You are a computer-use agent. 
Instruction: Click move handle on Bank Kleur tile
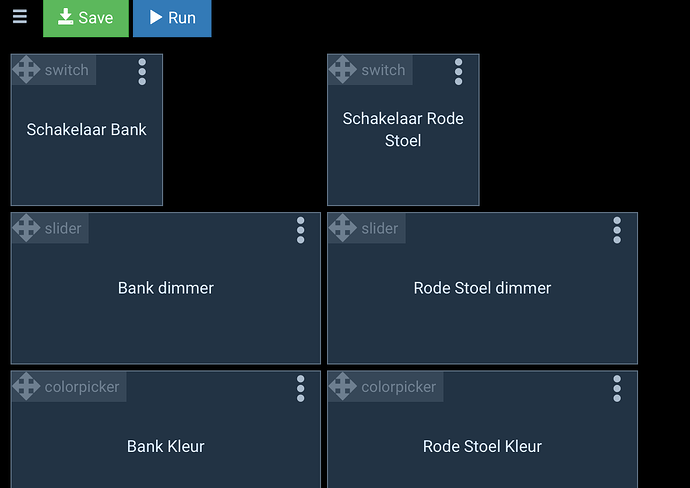click(26, 386)
